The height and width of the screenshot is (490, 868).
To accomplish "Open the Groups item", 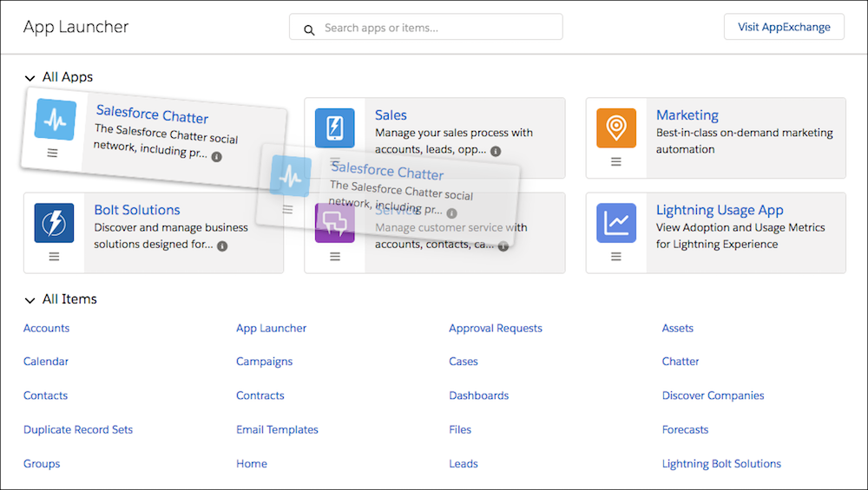I will click(42, 464).
